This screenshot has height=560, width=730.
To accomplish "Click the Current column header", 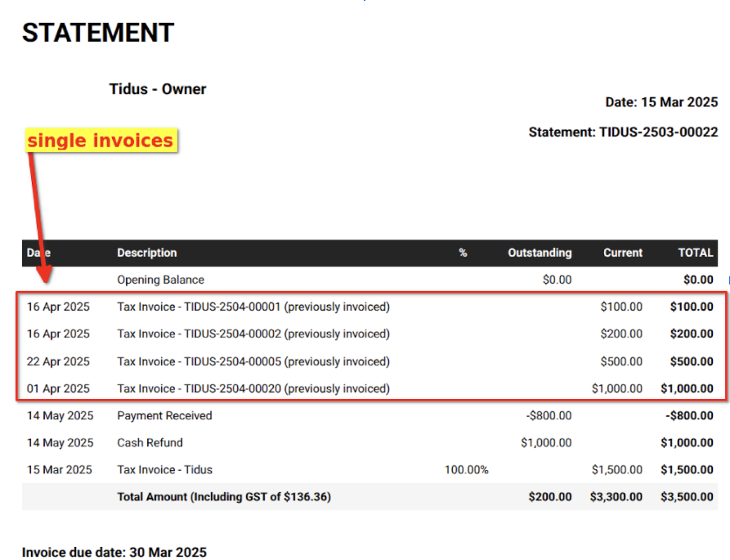I will pos(623,253).
